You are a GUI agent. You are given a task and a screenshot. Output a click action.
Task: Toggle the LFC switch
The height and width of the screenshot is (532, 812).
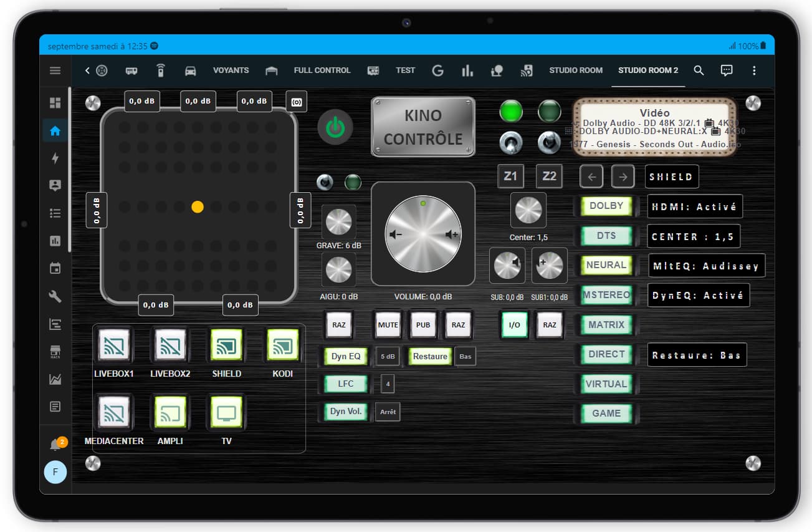[346, 384]
